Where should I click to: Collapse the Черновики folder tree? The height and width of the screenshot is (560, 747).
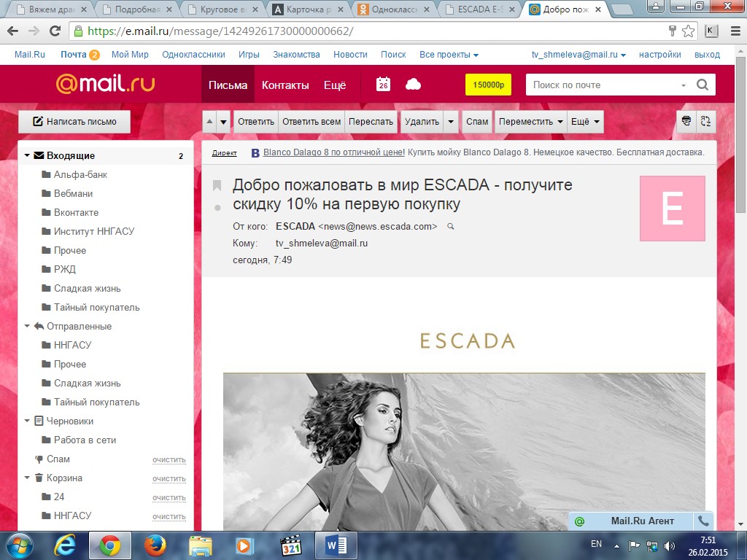coord(27,421)
